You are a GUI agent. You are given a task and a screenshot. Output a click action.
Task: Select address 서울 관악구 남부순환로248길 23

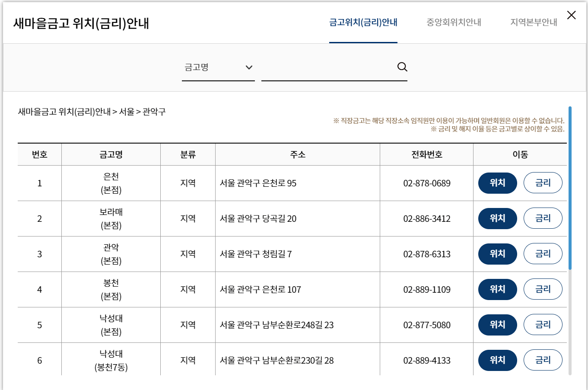pos(277,325)
